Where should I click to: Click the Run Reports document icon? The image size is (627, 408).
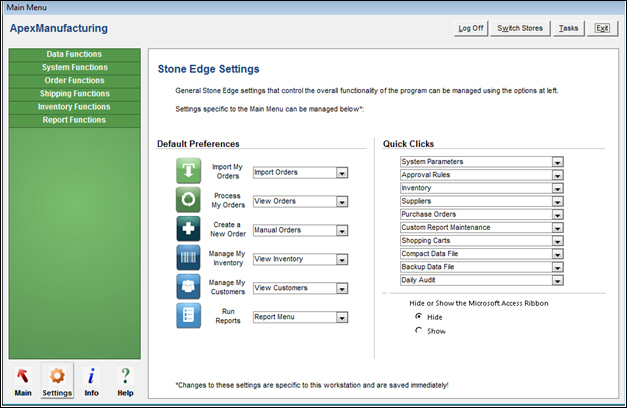(188, 315)
